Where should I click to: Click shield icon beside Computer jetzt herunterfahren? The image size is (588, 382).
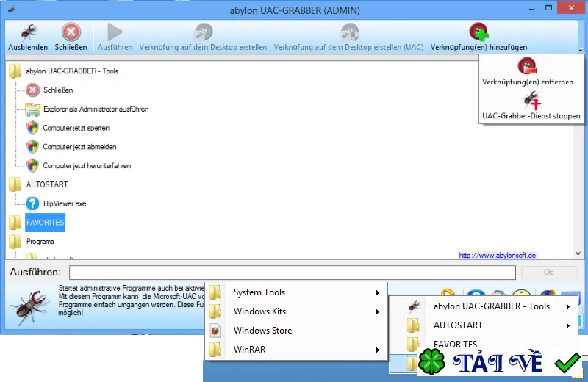(x=32, y=165)
